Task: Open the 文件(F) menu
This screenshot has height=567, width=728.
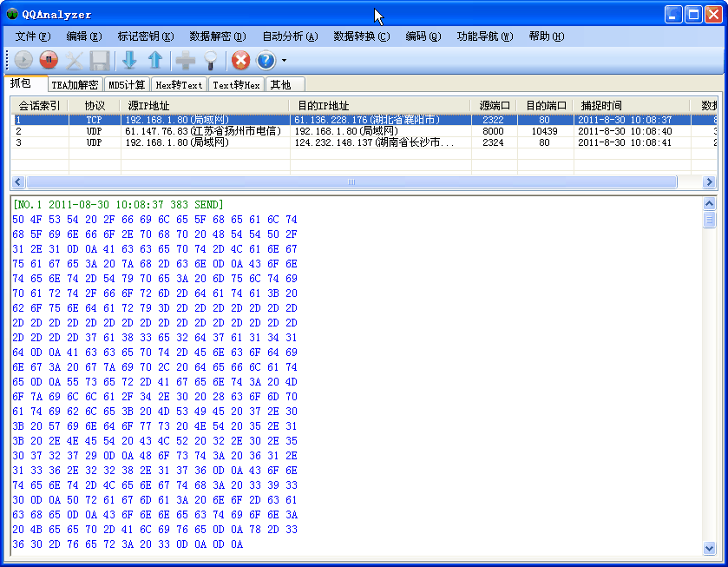Action: click(33, 36)
